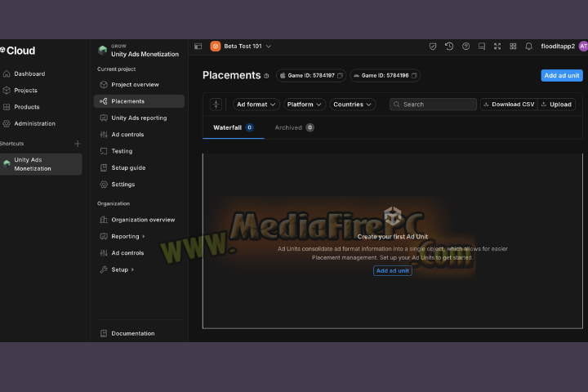Click Placements info icon
The image size is (588, 392).
[x=266, y=76]
